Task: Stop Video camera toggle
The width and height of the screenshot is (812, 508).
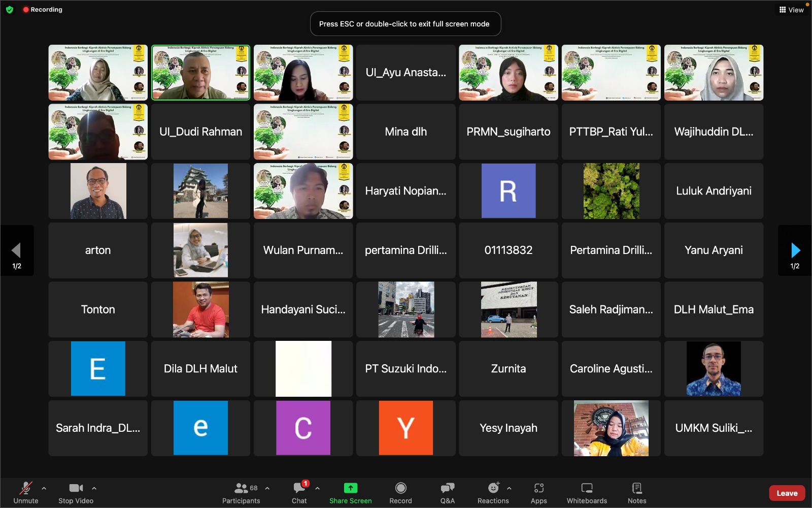Action: coord(76,492)
